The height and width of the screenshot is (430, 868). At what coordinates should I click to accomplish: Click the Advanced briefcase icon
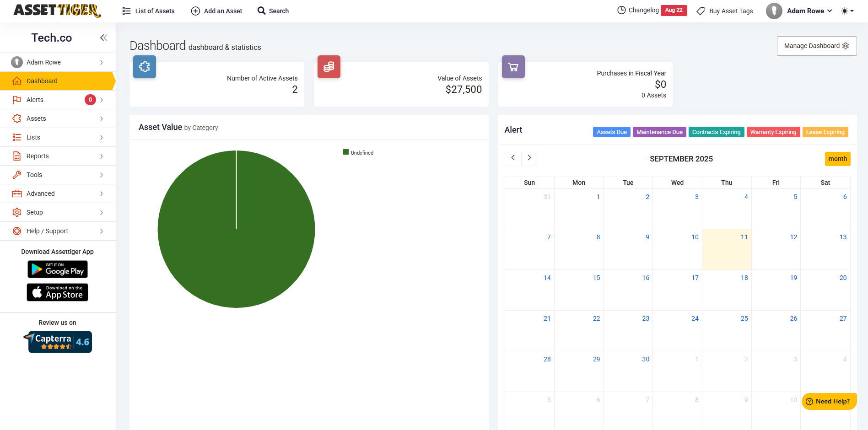[17, 193]
